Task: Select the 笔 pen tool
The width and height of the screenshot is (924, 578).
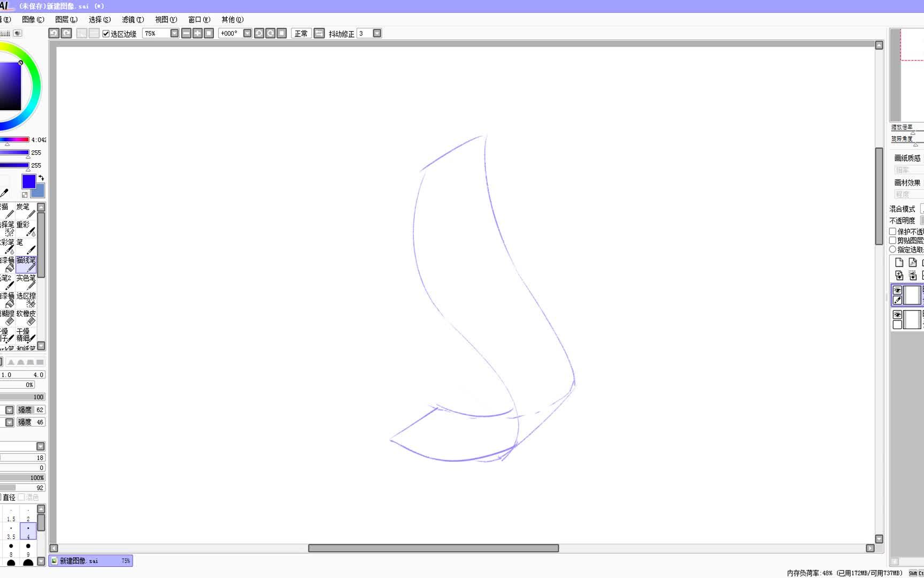Action: click(x=26, y=247)
